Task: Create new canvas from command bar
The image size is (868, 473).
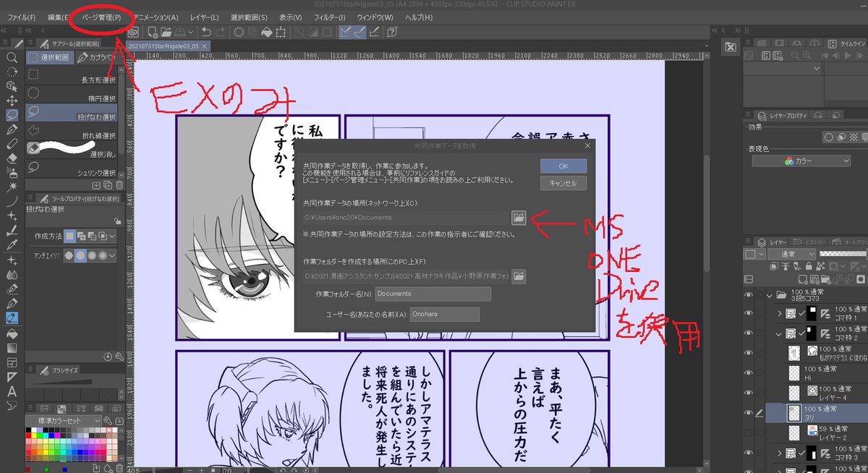Action: [153, 33]
